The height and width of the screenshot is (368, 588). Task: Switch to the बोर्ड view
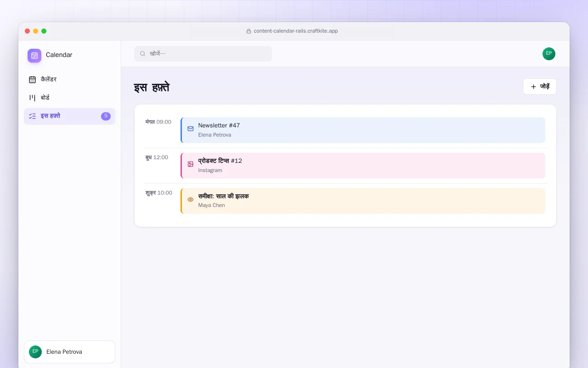point(69,98)
